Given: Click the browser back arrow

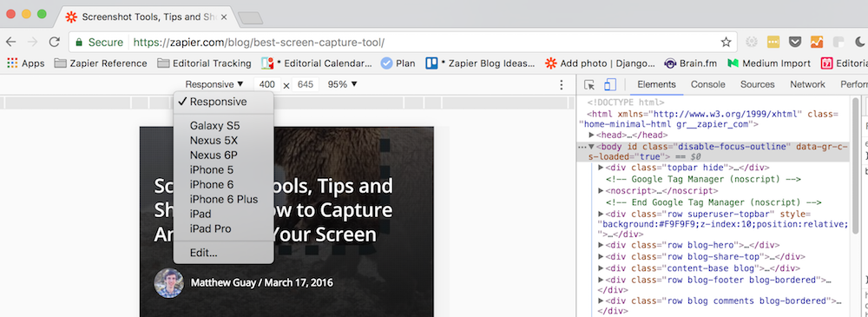Looking at the screenshot, I should (x=11, y=42).
